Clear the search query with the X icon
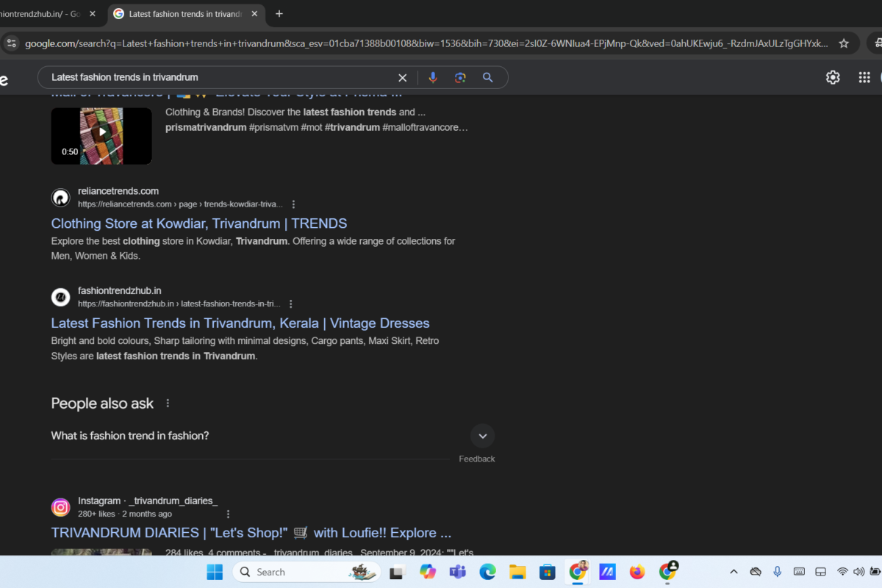Screen dimensions: 882x588 [x=402, y=78]
